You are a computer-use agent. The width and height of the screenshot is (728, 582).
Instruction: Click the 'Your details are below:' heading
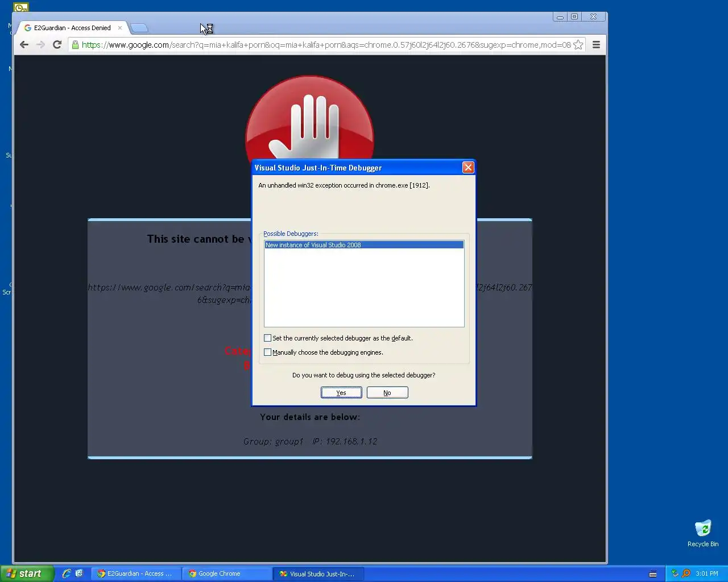click(310, 417)
